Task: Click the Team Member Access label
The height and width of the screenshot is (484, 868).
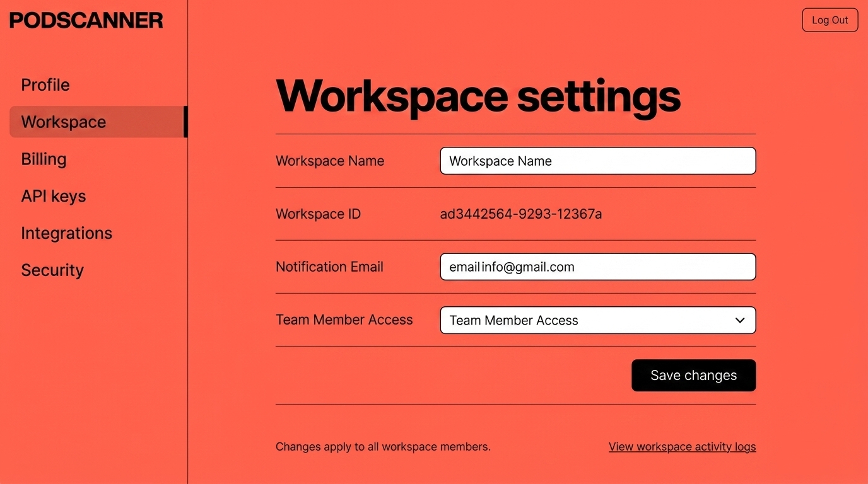Action: coord(344,320)
